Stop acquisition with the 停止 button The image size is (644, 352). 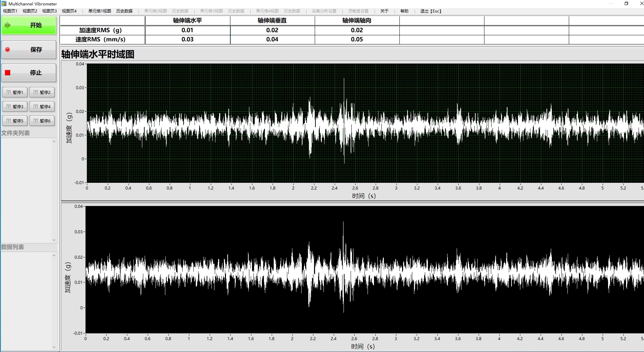[x=29, y=73]
